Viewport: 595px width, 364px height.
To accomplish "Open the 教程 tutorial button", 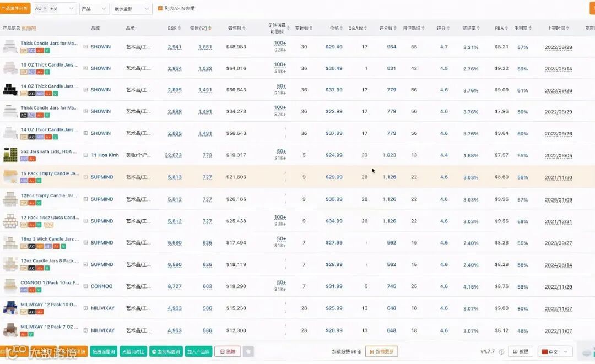I will 521,351.
